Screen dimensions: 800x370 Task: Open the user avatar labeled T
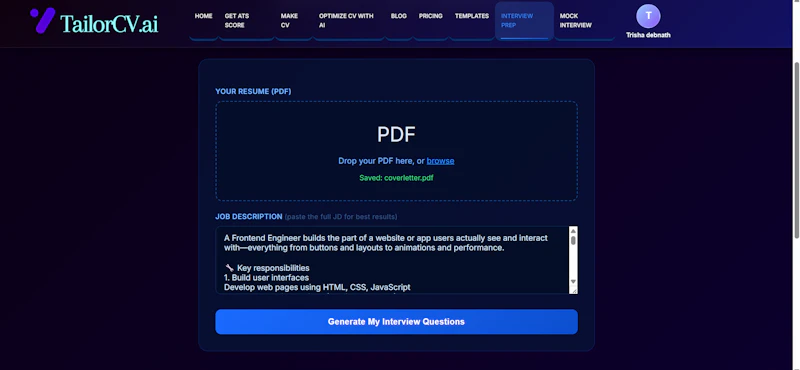click(x=648, y=16)
